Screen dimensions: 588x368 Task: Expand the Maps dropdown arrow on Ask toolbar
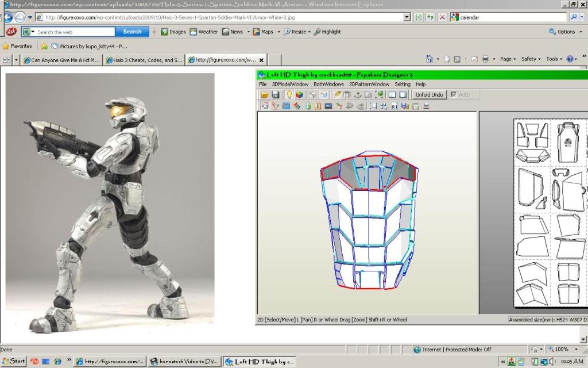click(278, 32)
